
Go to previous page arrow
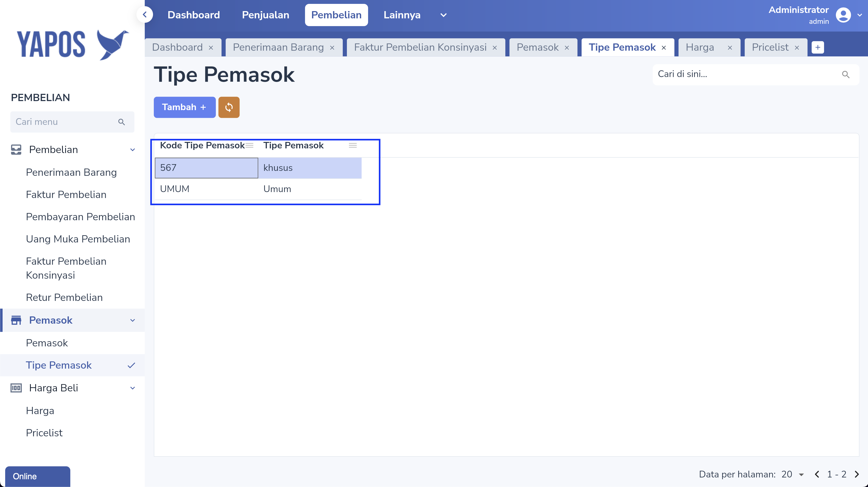817,474
